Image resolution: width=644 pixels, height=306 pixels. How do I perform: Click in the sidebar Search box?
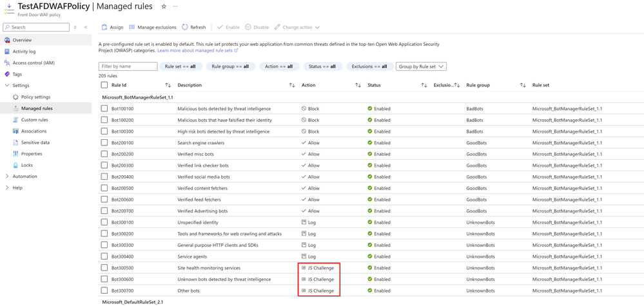point(36,27)
